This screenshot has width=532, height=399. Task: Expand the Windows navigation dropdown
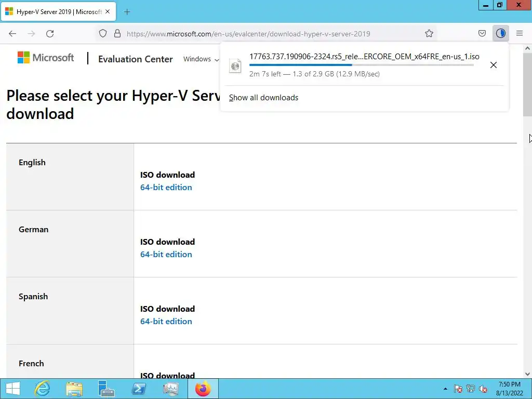[x=201, y=59]
